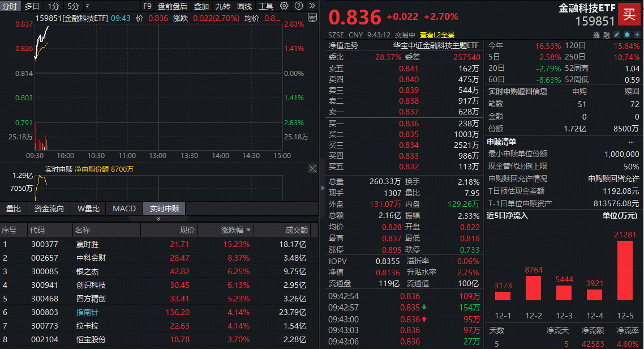This screenshot has height=349, width=644.
Task: Expand the double-chevron overflow menu
Action: point(312,6)
